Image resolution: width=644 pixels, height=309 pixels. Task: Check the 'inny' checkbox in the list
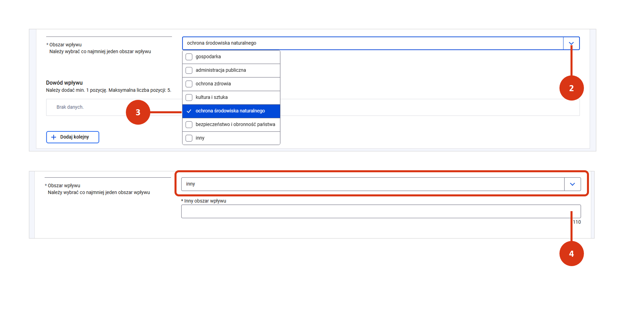click(x=189, y=138)
